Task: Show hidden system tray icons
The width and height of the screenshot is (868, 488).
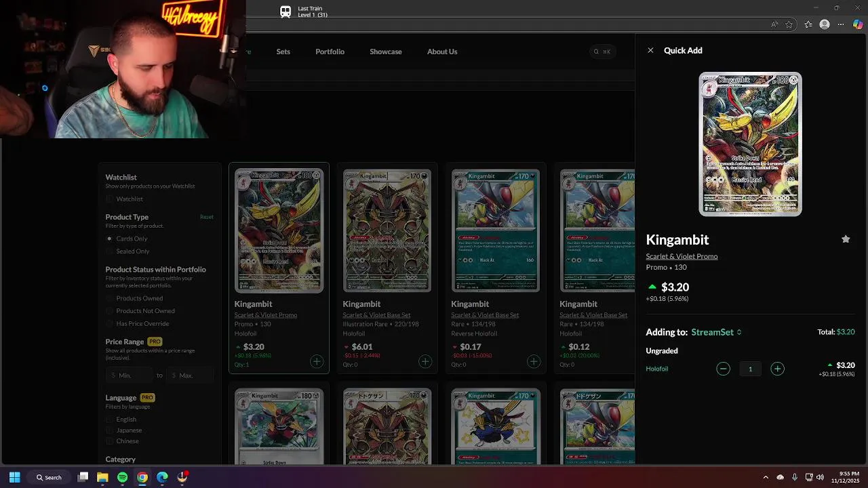Action: click(766, 477)
